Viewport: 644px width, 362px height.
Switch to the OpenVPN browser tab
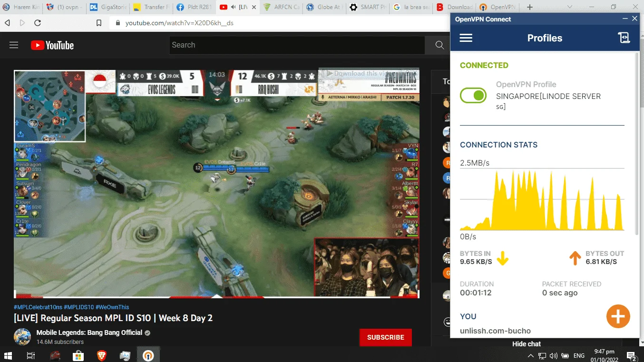tap(497, 7)
